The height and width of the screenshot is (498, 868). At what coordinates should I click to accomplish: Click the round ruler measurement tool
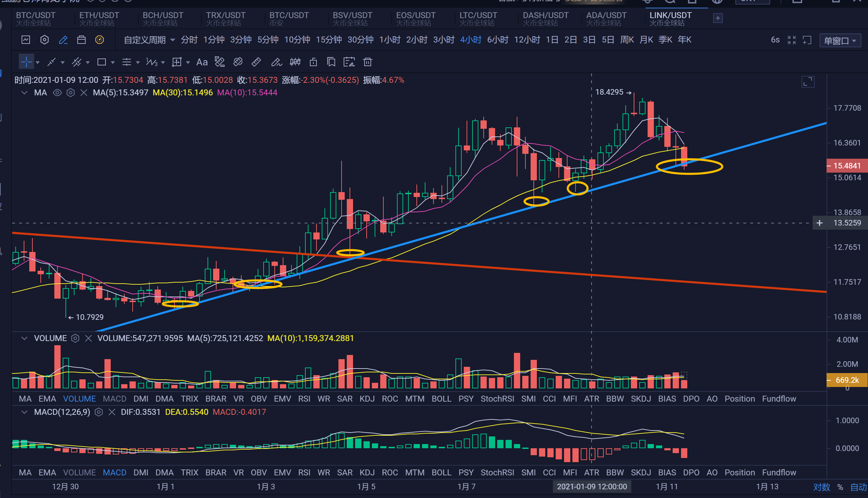pyautogui.click(x=238, y=62)
